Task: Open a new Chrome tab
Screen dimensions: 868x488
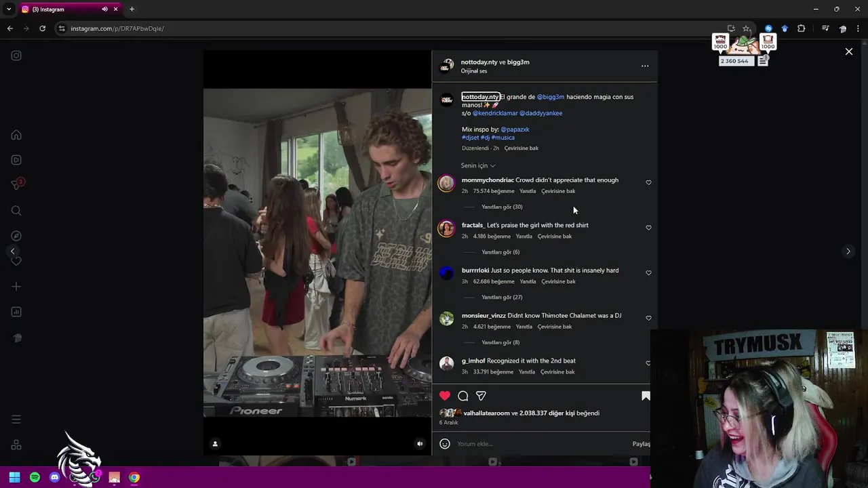Action: [132, 9]
